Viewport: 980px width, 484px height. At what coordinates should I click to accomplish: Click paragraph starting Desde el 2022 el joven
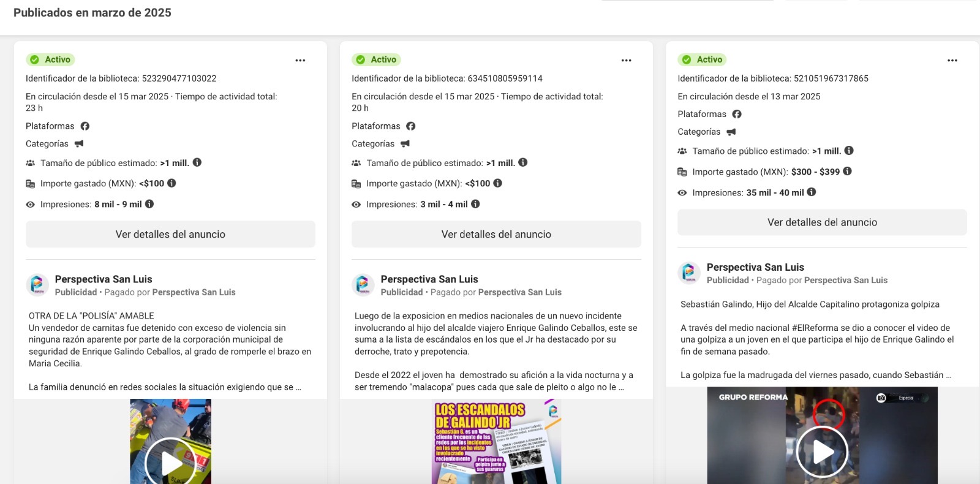point(494,381)
